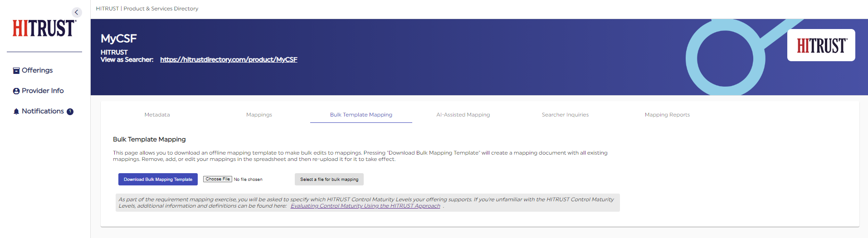Viewport: 868px width, 238px height.
Task: Click the Choose File button
Action: tap(218, 179)
